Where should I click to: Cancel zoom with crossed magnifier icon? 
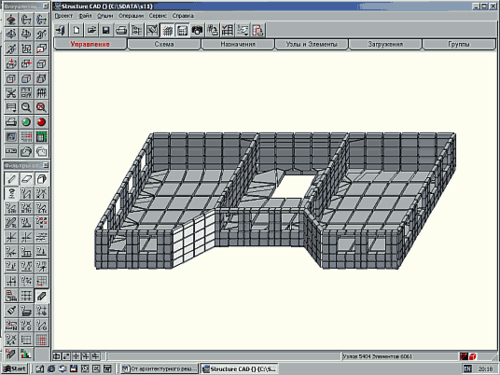[x=41, y=107]
